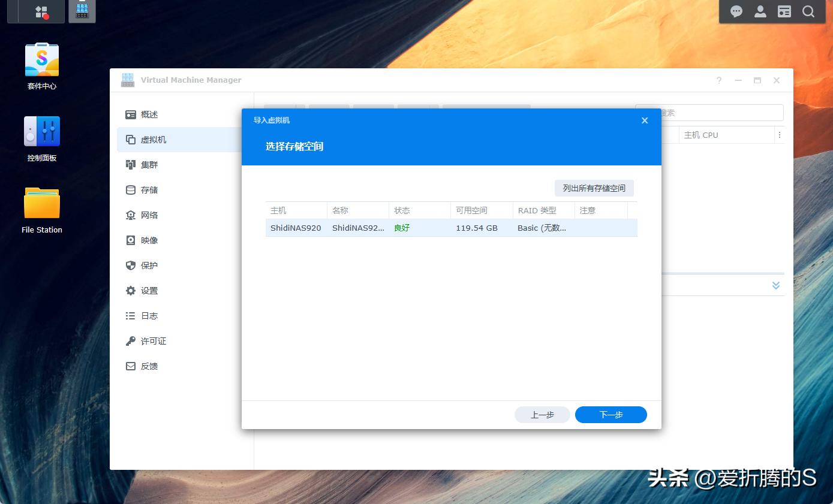
Task: Open the 概述 overview section in VMM
Action: click(149, 114)
